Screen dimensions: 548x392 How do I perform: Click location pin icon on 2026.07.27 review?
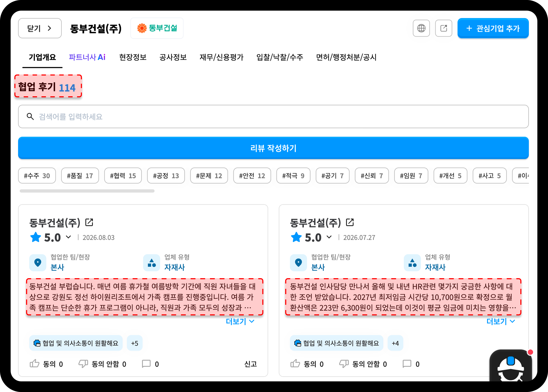(298, 263)
